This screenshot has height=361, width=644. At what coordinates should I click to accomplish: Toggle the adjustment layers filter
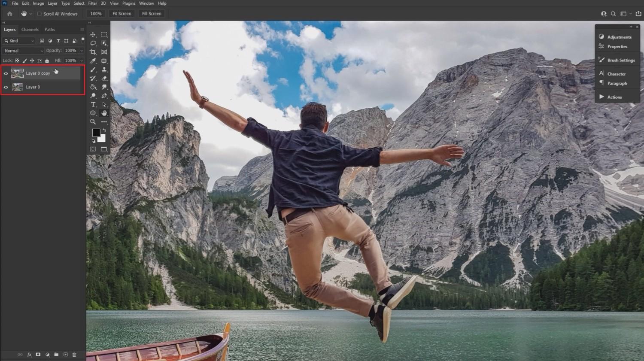click(50, 41)
